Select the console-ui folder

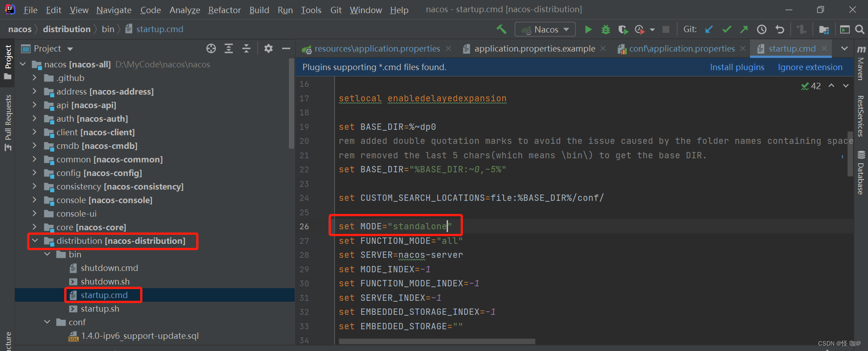pyautogui.click(x=76, y=213)
